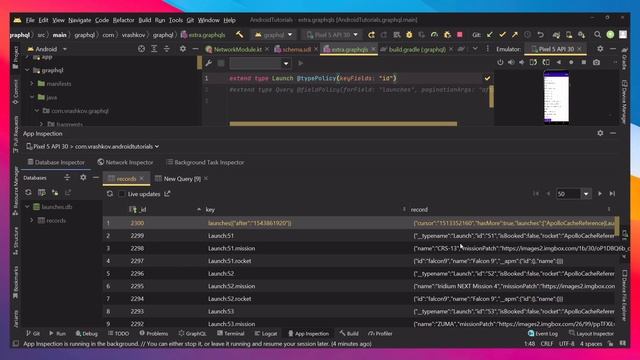Open the graphql run configuration dropdown
This screenshot has height=360, width=640.
274,35
